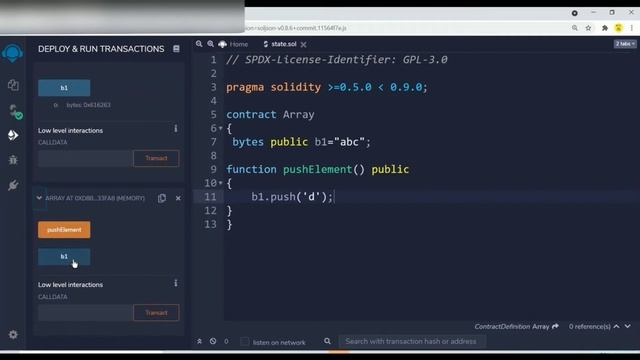
Task: Click line 7 bytes public declaration
Action: click(x=301, y=142)
